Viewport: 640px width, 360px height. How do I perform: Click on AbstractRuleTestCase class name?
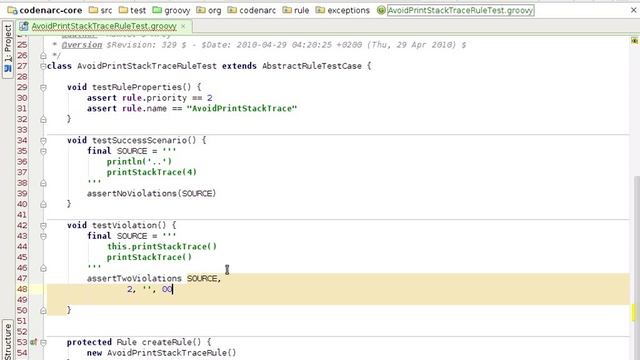pos(312,66)
